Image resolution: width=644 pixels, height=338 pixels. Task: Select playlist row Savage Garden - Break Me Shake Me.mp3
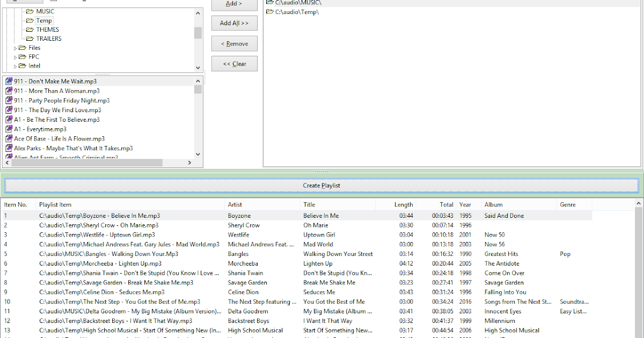(x=297, y=283)
